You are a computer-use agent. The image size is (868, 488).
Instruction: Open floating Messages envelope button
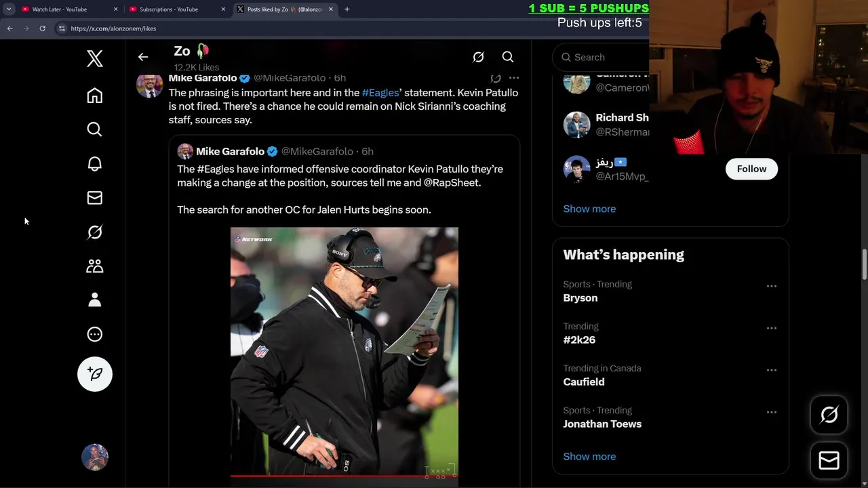829,461
